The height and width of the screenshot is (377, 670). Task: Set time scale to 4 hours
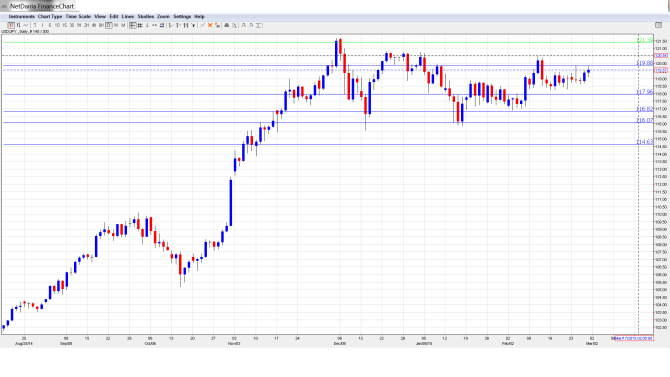coord(94,25)
